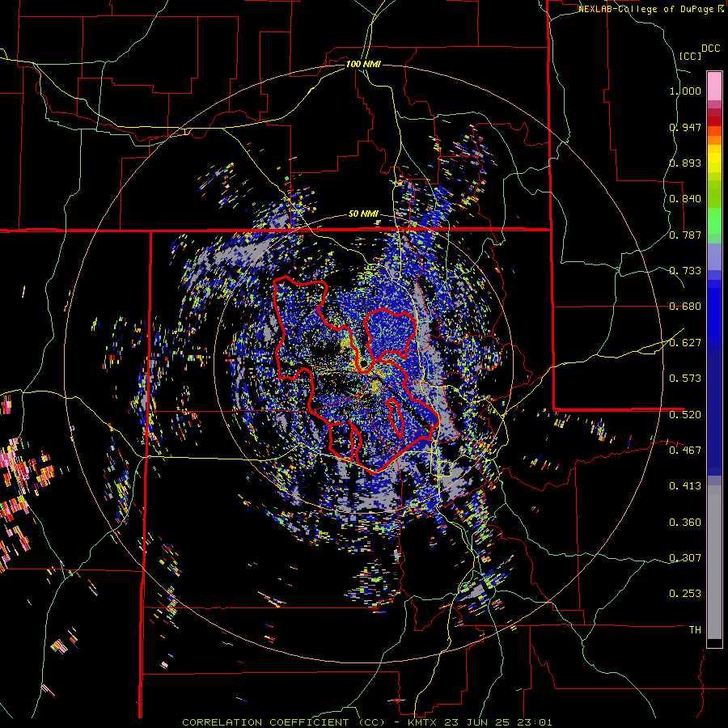The height and width of the screenshot is (728, 728).
Task: Select the 1.000 legend value
Action: tap(685, 91)
